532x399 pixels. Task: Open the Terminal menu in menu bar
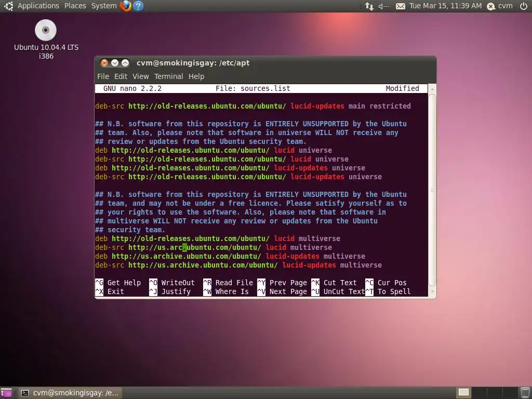click(x=169, y=76)
